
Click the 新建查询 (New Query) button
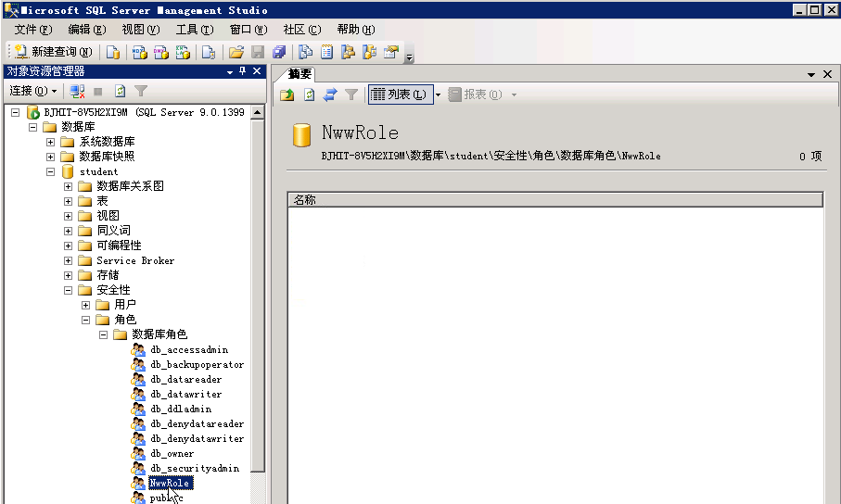point(53,52)
